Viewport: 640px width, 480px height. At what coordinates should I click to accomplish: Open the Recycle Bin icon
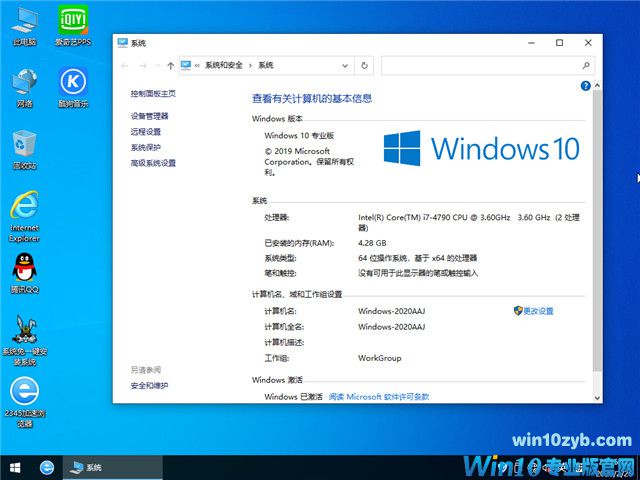coord(24,149)
